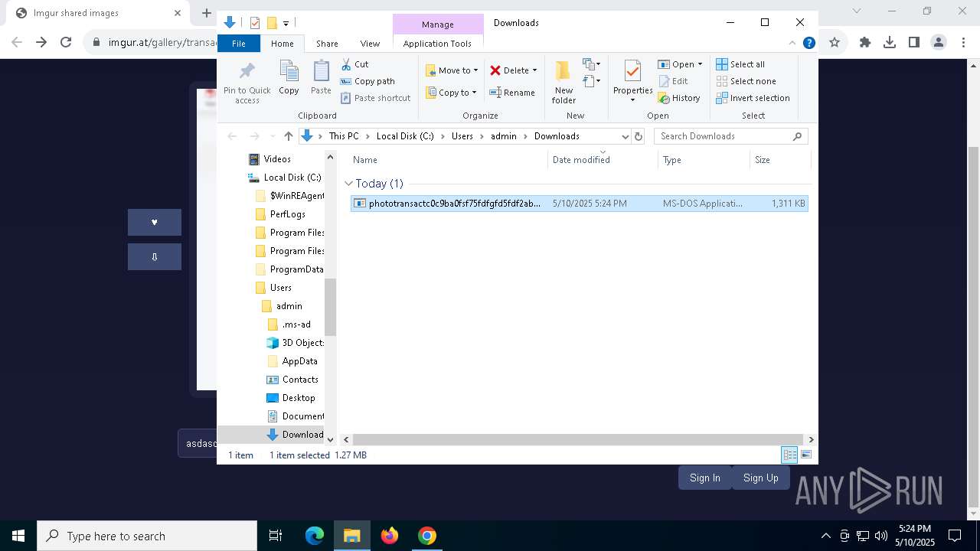This screenshot has height=551, width=980.
Task: Collapse the ribbon with chevron
Action: [792, 44]
